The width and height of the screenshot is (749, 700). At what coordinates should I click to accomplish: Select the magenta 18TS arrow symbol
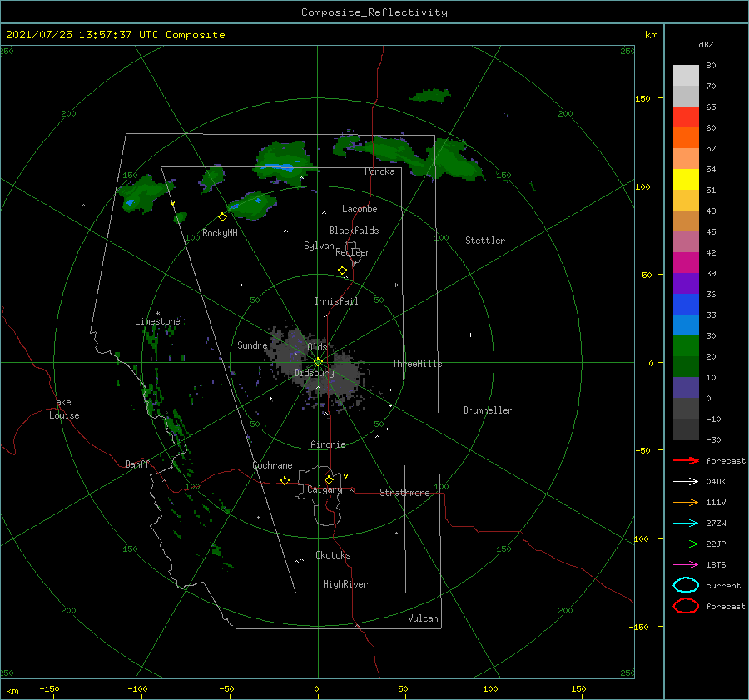tap(686, 565)
